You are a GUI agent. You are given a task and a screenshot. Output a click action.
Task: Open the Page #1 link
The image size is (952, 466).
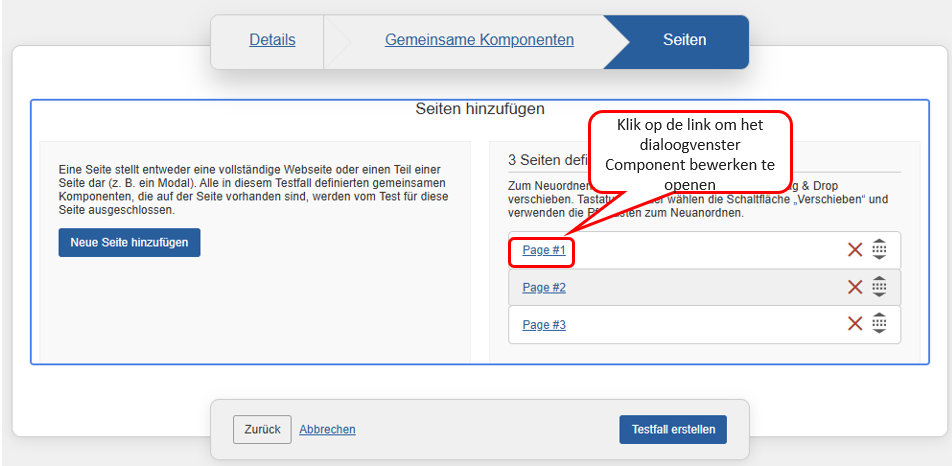tap(544, 250)
